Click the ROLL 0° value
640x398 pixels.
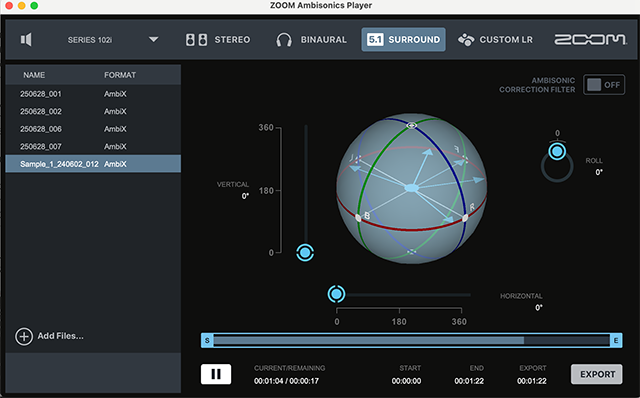(x=599, y=172)
